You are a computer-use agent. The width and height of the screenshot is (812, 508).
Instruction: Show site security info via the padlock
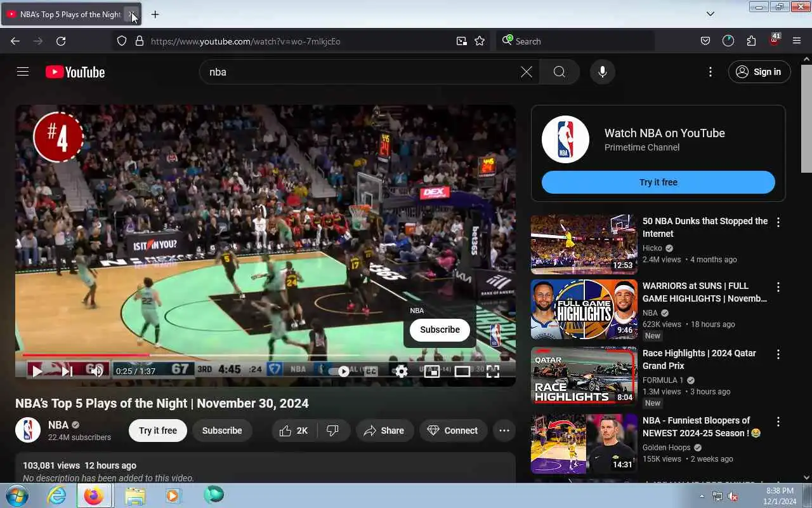140,41
